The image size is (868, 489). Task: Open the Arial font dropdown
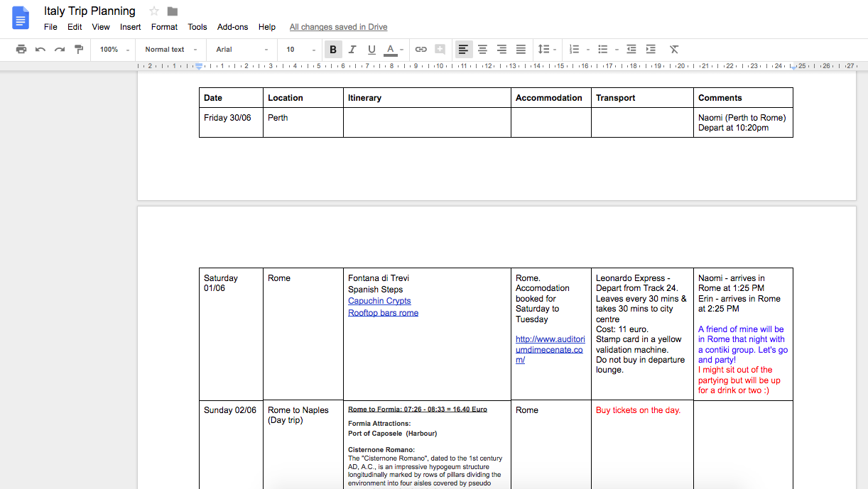click(242, 50)
